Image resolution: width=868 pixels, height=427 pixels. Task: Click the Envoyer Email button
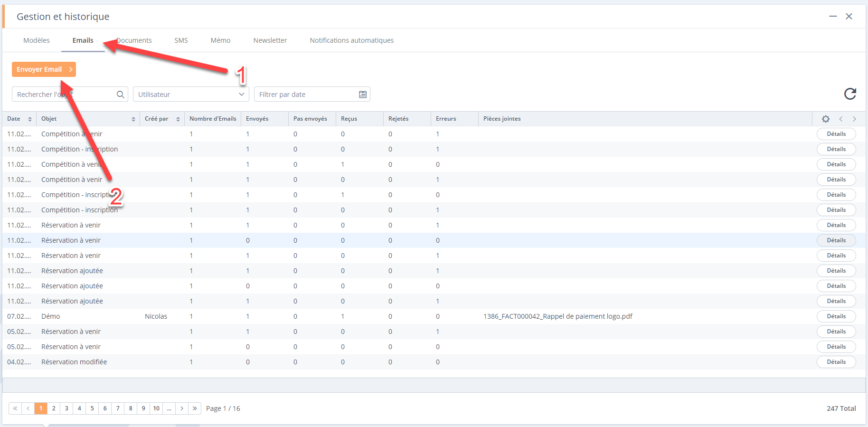pyautogui.click(x=44, y=69)
